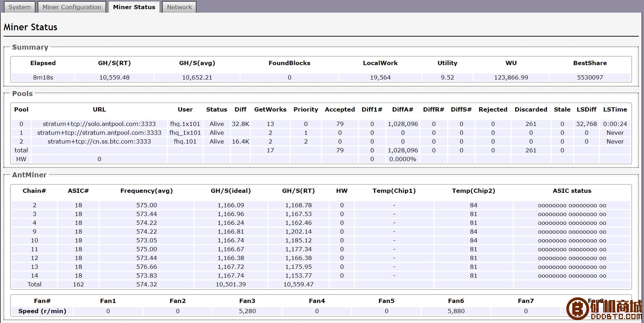Click the Frequency(avg) column header

(147, 191)
